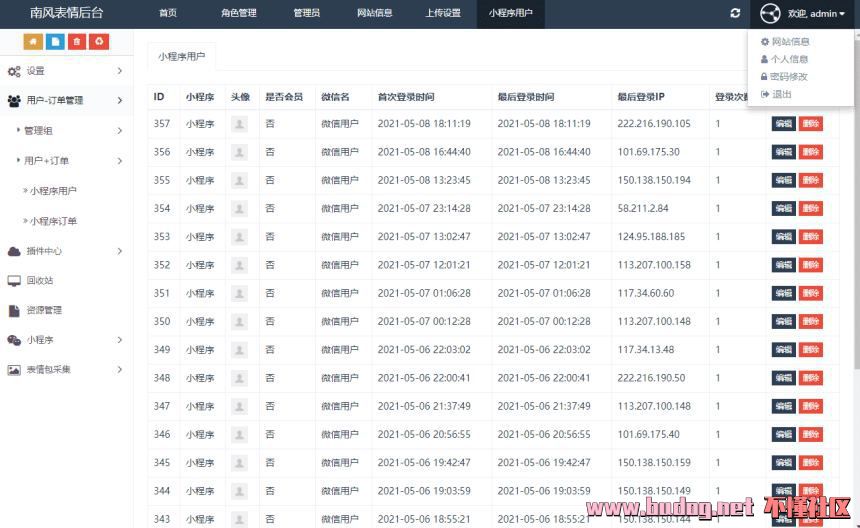
Task: Click the 是否会员 column header
Action: pyautogui.click(x=284, y=97)
